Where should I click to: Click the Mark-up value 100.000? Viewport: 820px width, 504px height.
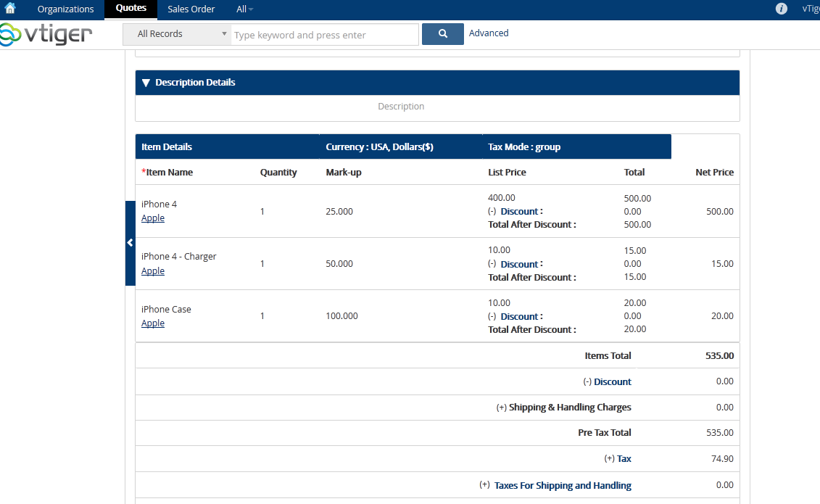342,315
